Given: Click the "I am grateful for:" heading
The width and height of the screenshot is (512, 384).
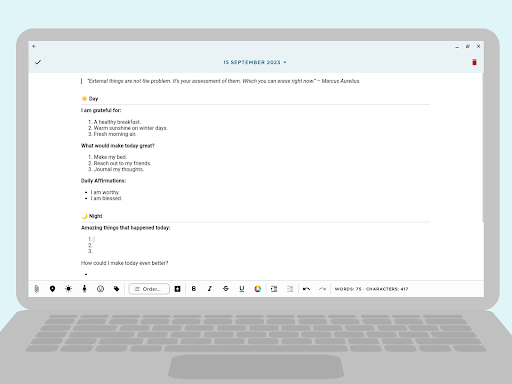Looking at the screenshot, I should click(101, 110).
